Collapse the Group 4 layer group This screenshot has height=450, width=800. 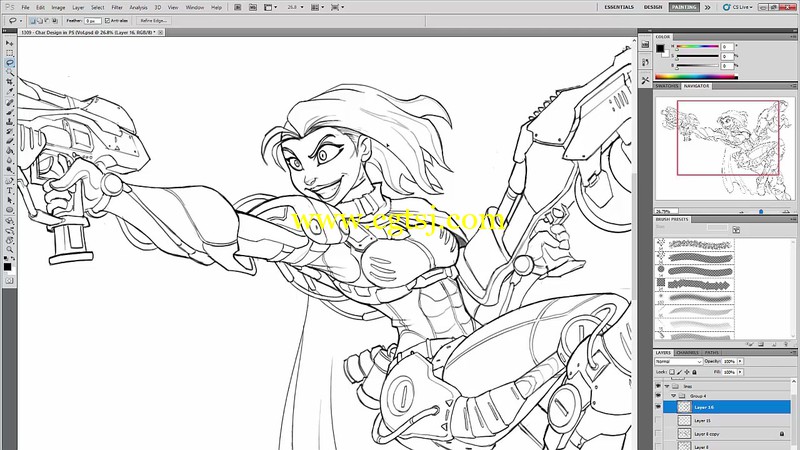(x=673, y=396)
